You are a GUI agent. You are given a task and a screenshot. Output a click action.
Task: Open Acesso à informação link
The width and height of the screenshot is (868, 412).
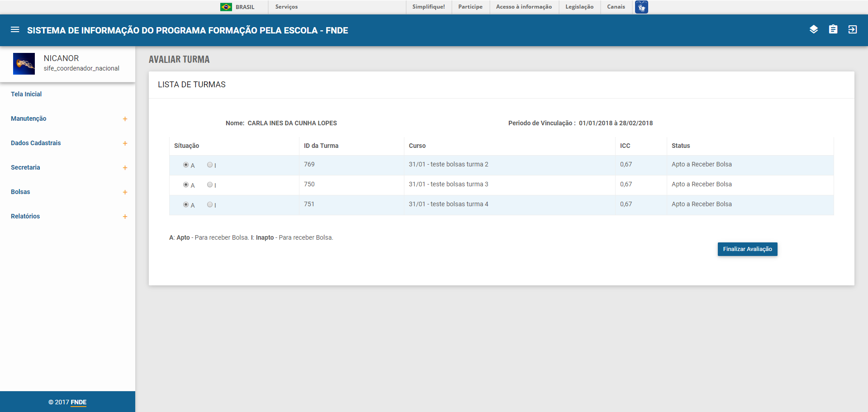(x=523, y=7)
